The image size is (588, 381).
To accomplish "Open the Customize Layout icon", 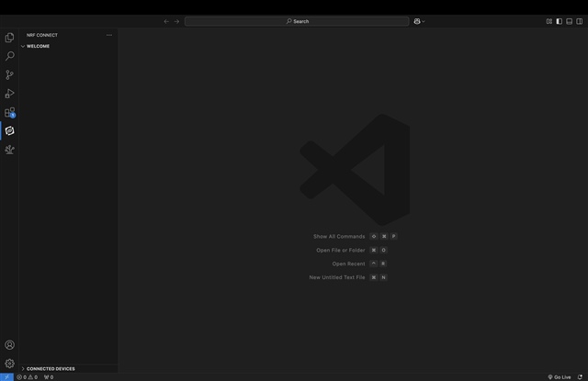I will tap(549, 21).
